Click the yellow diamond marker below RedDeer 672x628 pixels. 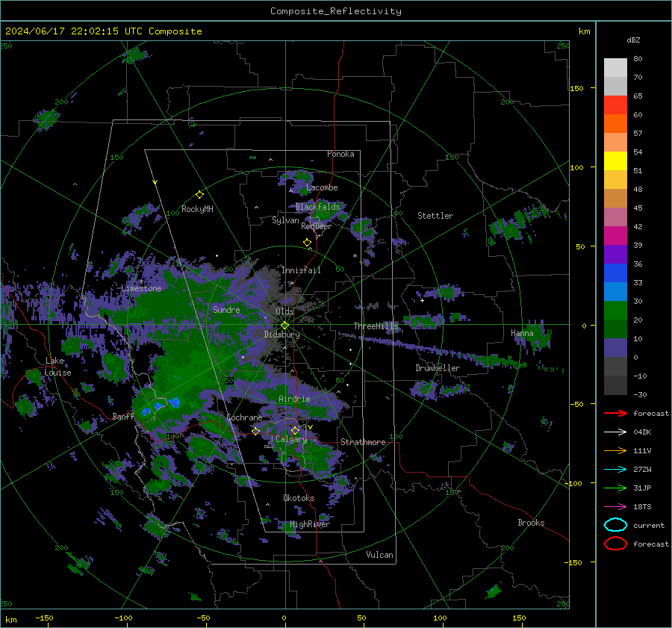click(307, 243)
